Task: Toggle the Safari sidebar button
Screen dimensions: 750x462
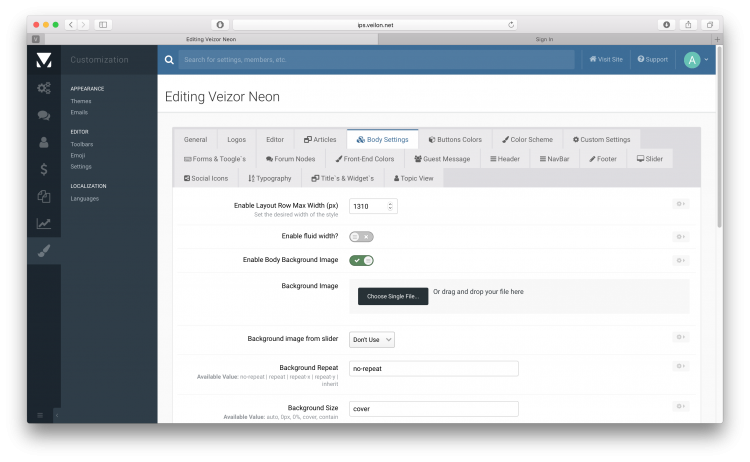Action: 103,24
